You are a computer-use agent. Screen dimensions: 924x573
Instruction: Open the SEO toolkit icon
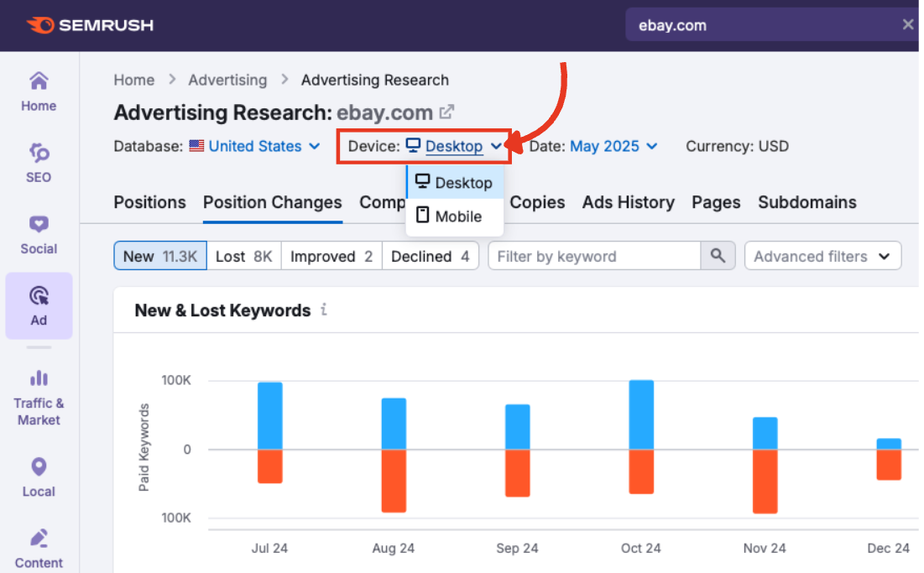[x=39, y=163]
